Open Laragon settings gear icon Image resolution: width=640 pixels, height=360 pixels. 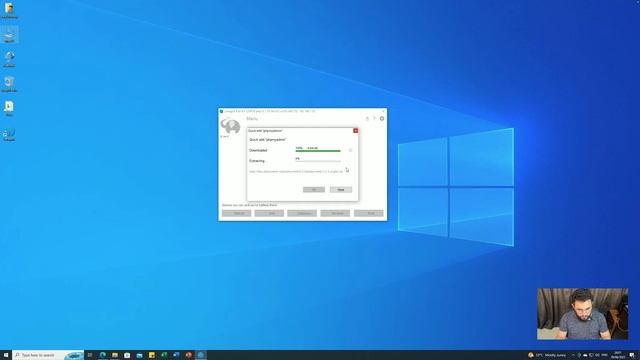[x=382, y=118]
